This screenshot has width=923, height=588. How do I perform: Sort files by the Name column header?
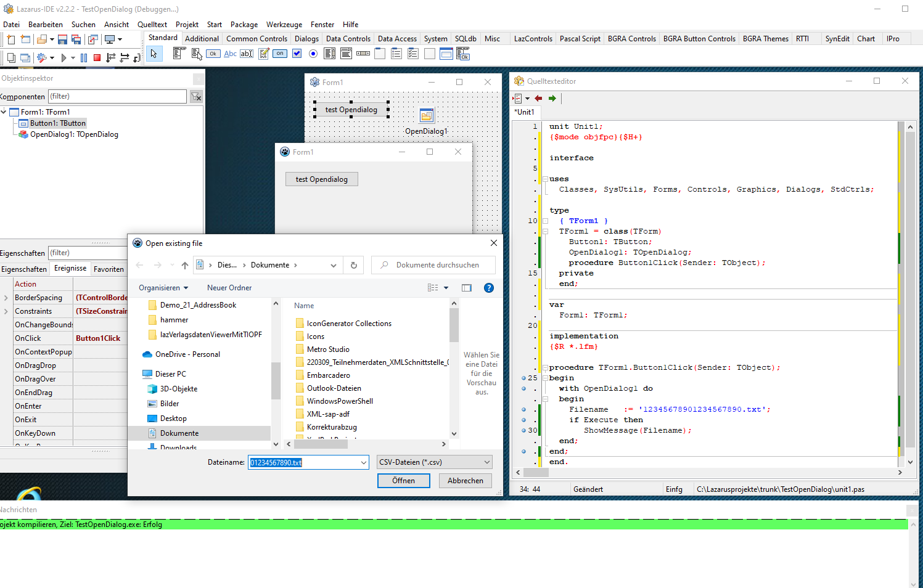click(304, 306)
